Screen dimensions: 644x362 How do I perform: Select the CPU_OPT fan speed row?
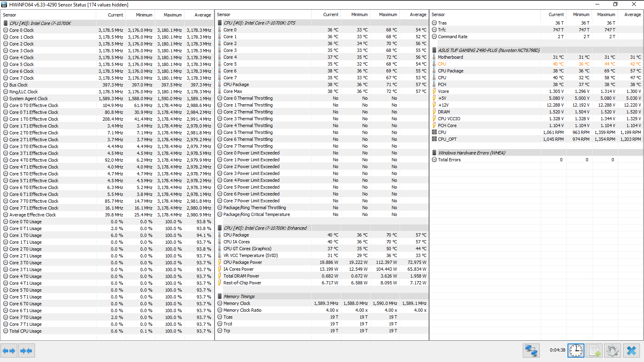pos(537,139)
